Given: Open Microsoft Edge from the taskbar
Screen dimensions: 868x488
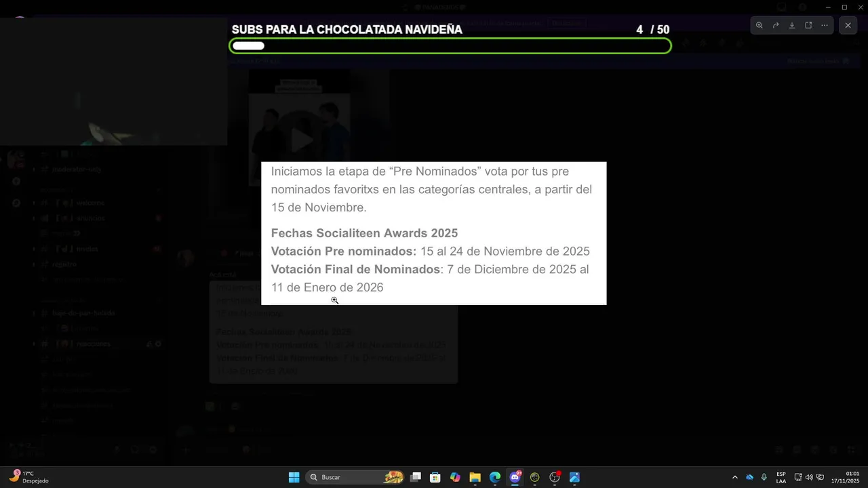Looking at the screenshot, I should pyautogui.click(x=495, y=477).
